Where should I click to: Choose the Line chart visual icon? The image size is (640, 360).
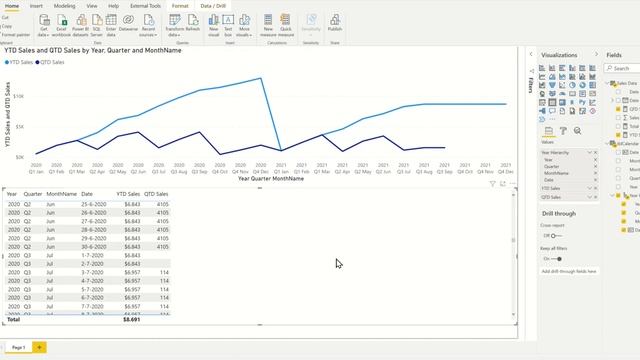tap(542, 76)
